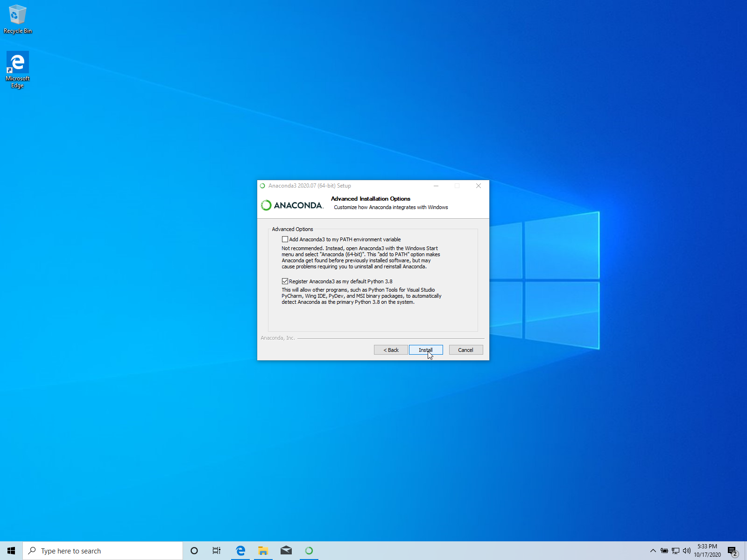The image size is (747, 560).
Task: Open Cortana from the taskbar
Action: click(x=194, y=551)
